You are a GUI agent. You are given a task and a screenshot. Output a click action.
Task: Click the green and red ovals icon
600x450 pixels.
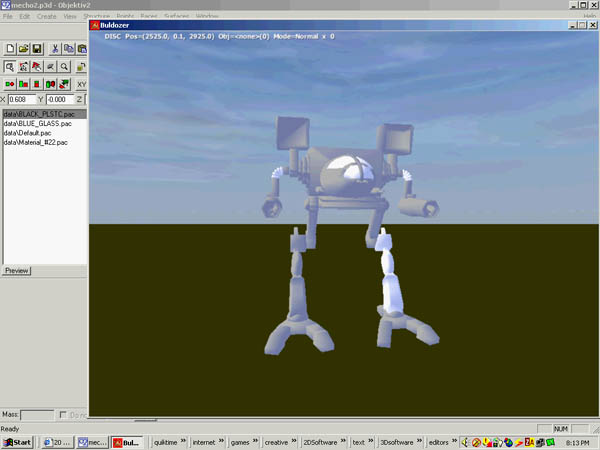click(x=51, y=84)
